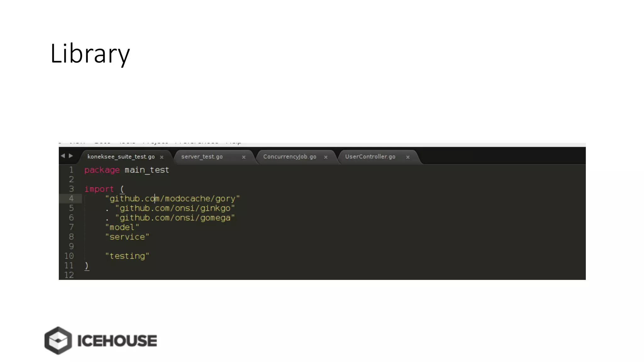Click the ICEHOUSE wordmark text

(x=117, y=341)
